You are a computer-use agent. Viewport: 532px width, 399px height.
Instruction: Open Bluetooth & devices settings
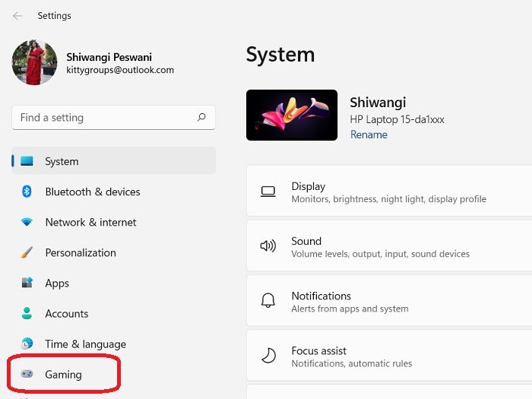pos(114,192)
